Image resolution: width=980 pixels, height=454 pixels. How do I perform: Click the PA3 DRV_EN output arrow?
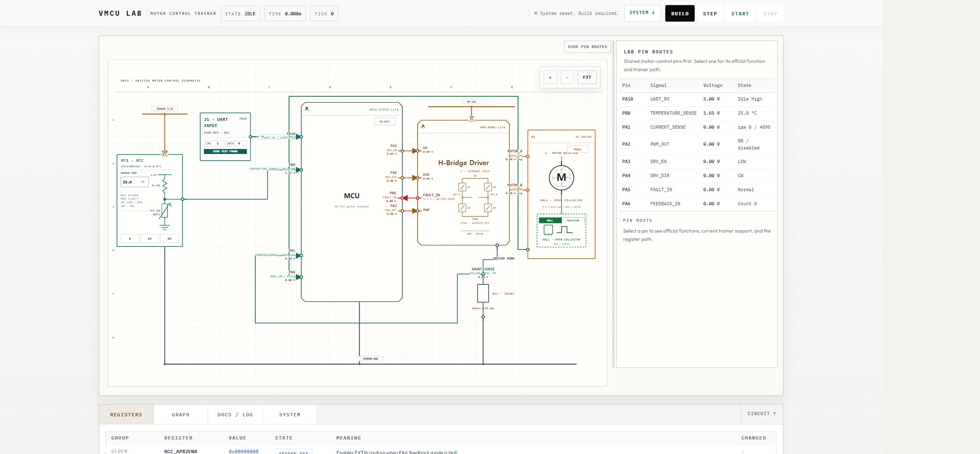click(x=415, y=151)
